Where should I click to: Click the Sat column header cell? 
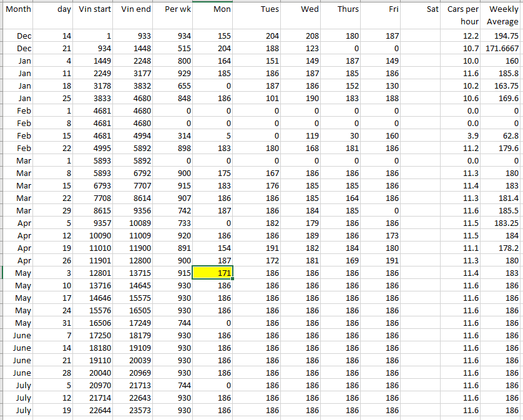(423, 10)
